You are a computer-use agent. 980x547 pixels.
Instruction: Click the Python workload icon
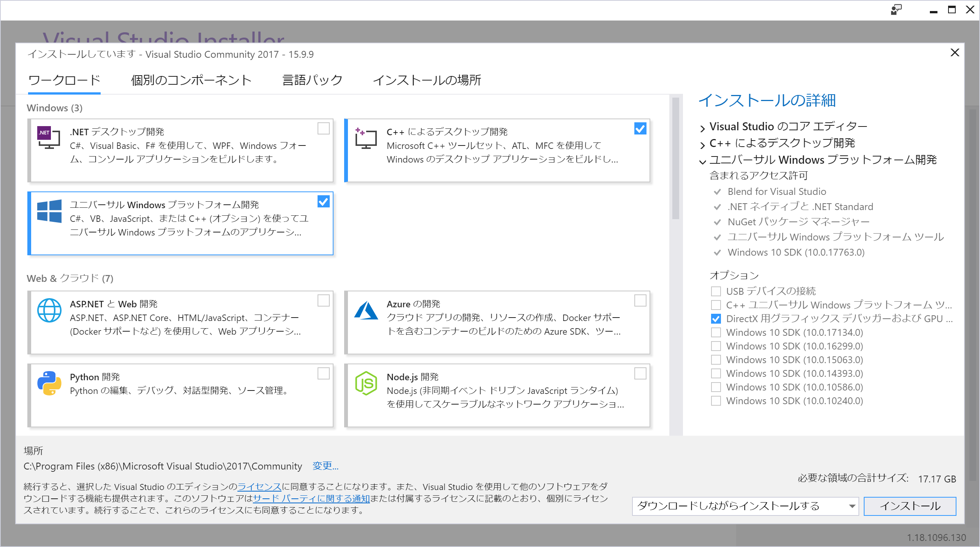point(49,383)
